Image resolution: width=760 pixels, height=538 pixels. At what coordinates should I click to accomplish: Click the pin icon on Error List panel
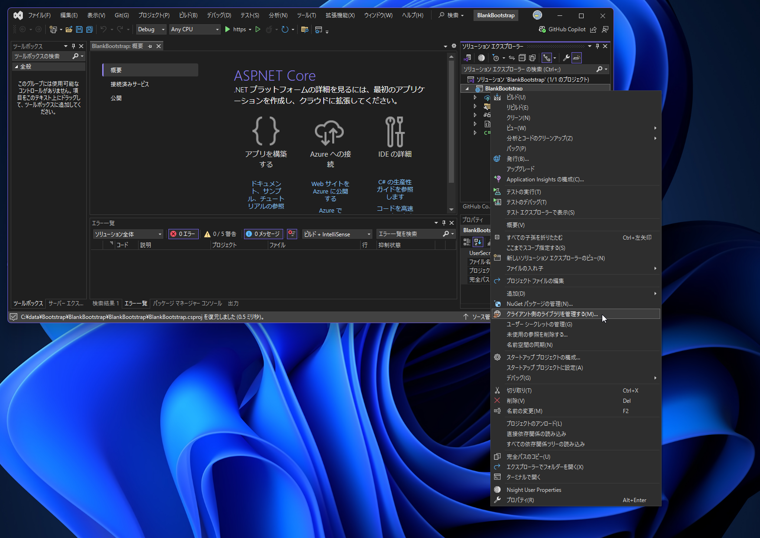click(x=443, y=222)
